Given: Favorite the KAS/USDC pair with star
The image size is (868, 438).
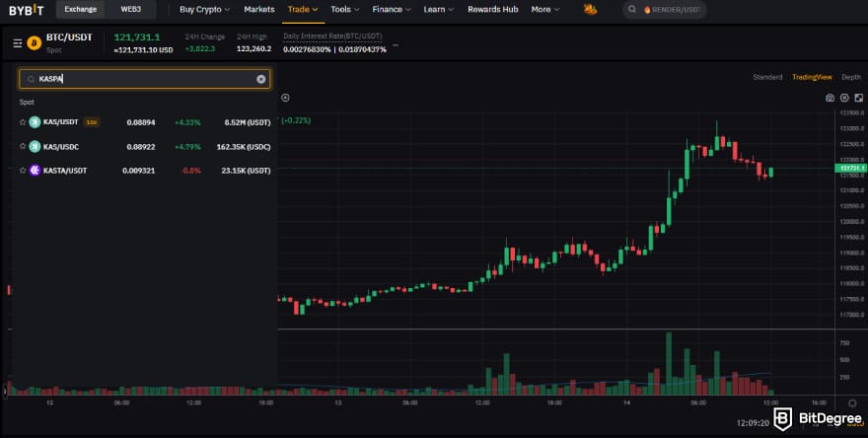Looking at the screenshot, I should (23, 146).
